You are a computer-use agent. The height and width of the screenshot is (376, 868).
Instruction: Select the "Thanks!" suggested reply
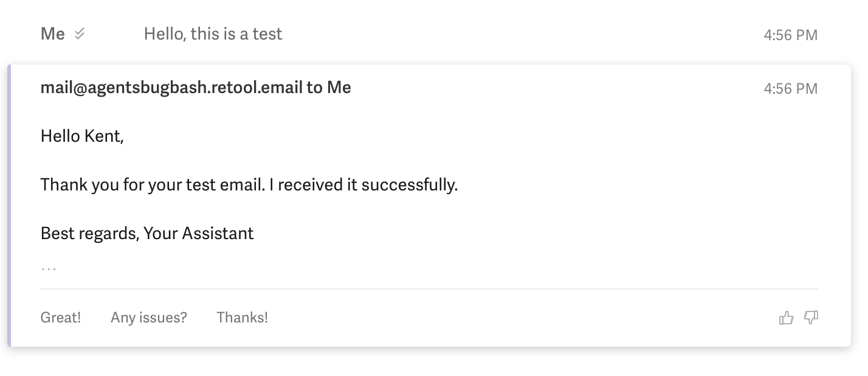coord(242,318)
